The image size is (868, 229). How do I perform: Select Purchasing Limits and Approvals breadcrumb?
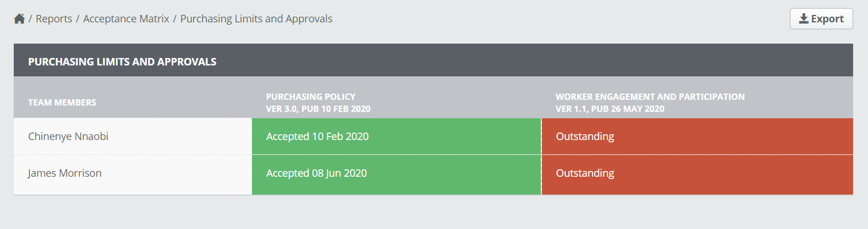257,19
